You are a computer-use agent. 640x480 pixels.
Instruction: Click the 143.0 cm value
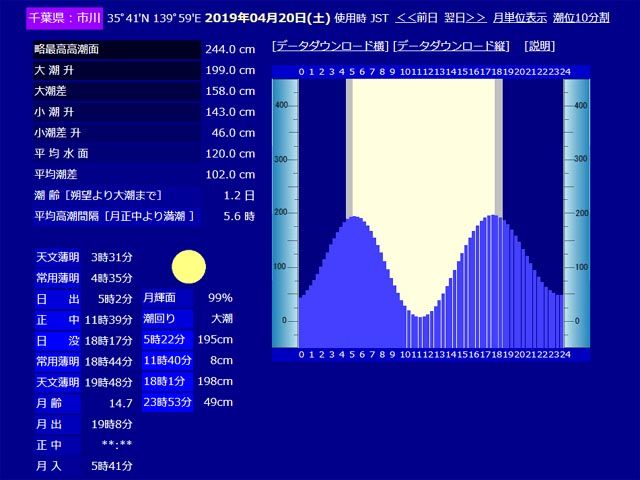click(230, 112)
